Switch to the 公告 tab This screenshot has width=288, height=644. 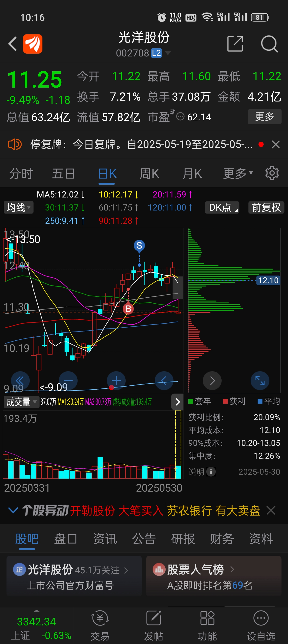click(144, 539)
